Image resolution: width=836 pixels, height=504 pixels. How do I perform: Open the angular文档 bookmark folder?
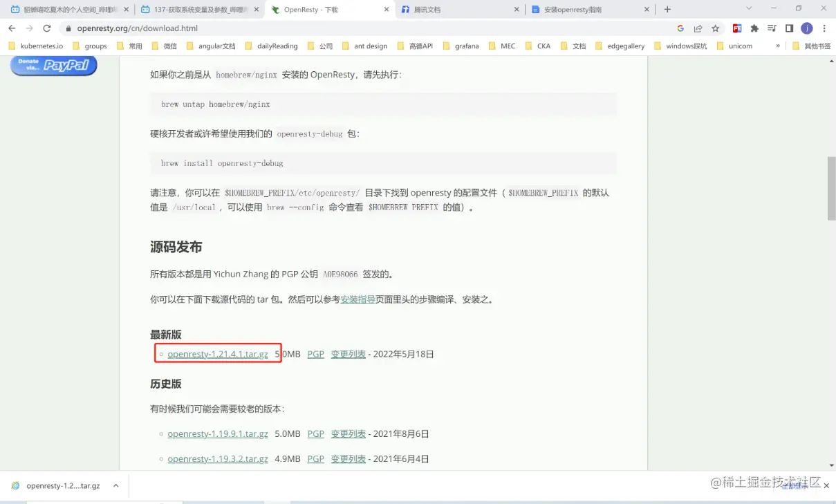tap(210, 46)
